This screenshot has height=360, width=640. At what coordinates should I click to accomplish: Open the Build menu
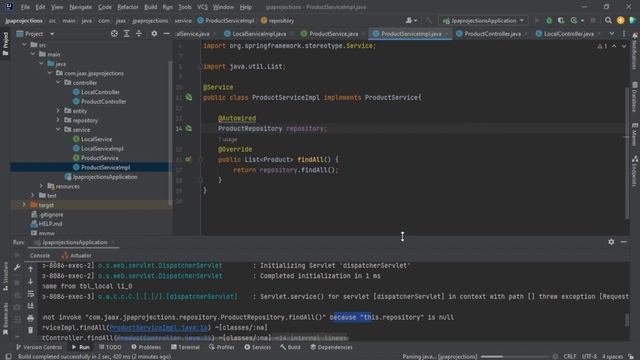click(x=151, y=7)
